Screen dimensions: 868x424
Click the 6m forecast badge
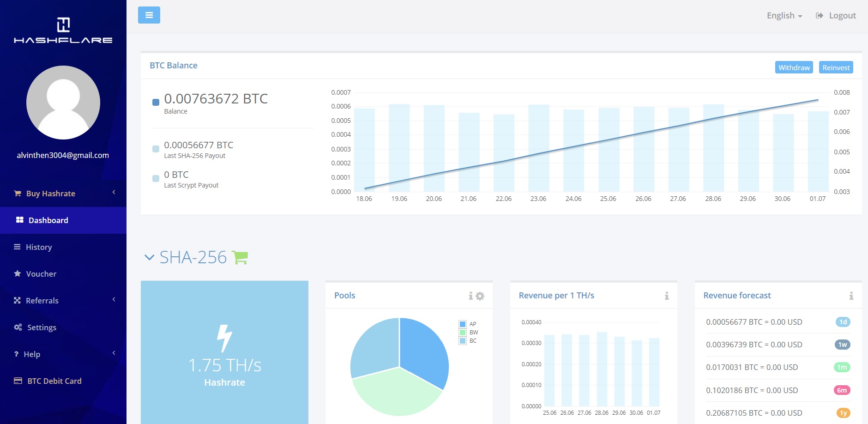coord(842,390)
